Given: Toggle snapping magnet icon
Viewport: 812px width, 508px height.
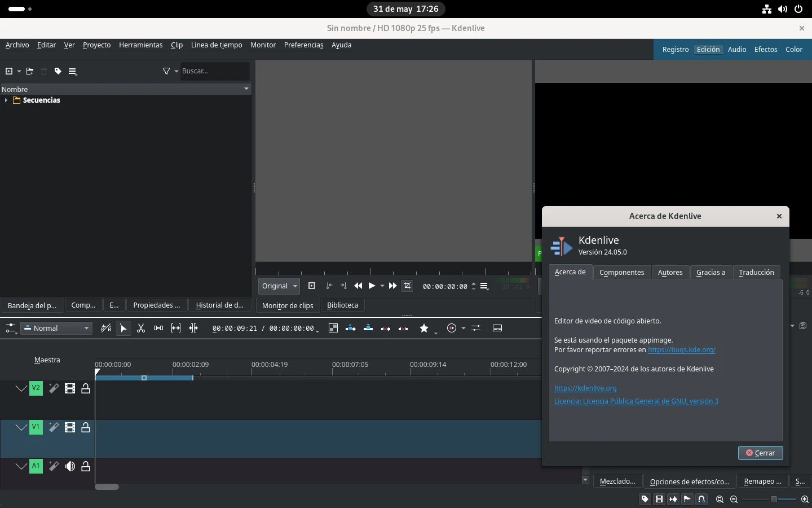Looking at the screenshot, I should 701,499.
